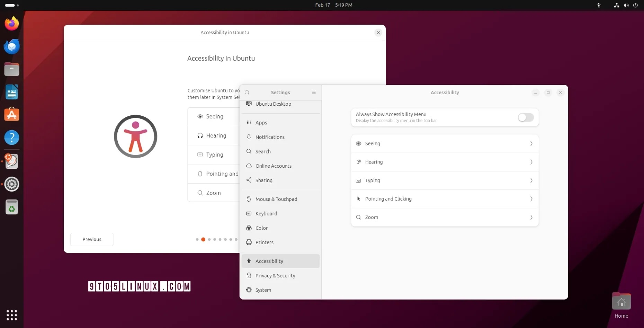Click the Printers icon in sidebar

click(x=249, y=242)
